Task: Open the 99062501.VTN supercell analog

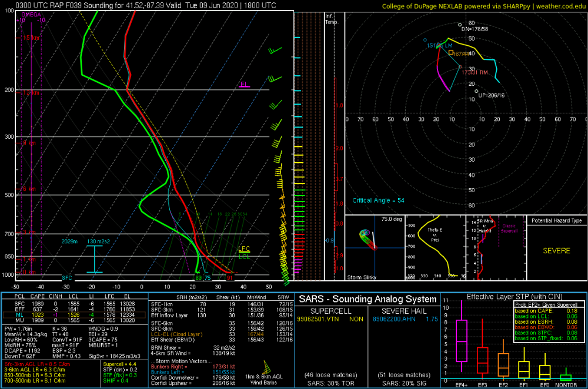Action: pyautogui.click(x=318, y=319)
